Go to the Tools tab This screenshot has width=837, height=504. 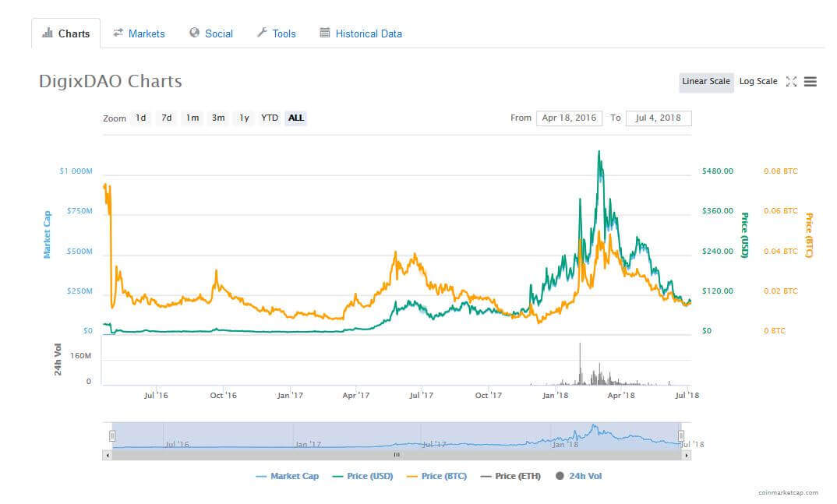tap(276, 33)
